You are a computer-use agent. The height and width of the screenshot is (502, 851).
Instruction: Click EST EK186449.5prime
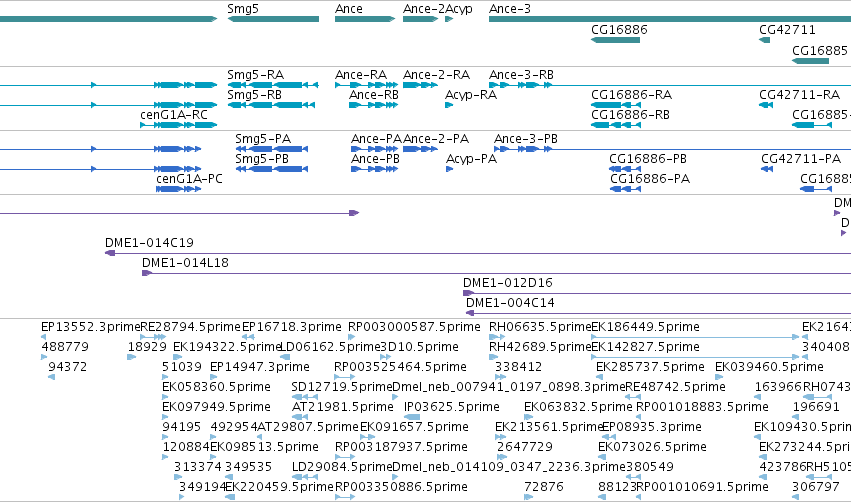(645, 327)
